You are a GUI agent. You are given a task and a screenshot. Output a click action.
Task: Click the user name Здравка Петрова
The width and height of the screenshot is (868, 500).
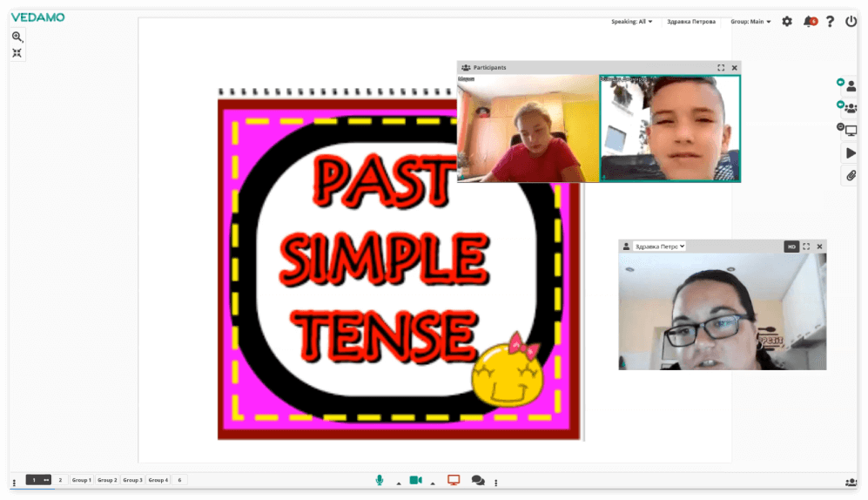point(691,22)
